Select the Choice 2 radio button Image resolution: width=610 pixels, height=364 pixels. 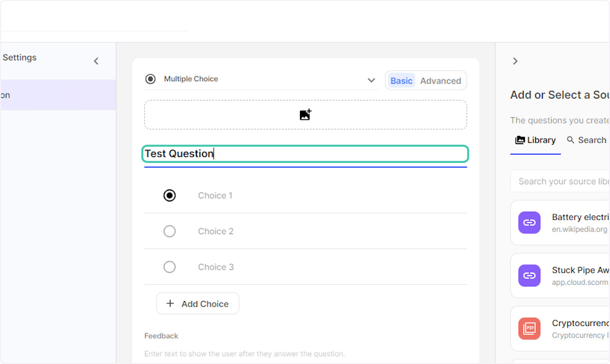[x=169, y=231]
